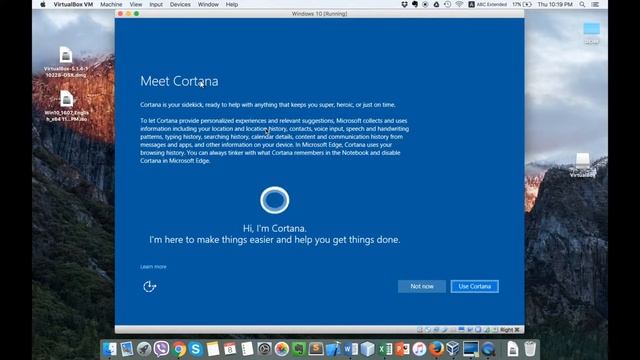This screenshot has height=360, width=640.
Task: Open the Devices menu
Action: pyautogui.click(x=180, y=4)
